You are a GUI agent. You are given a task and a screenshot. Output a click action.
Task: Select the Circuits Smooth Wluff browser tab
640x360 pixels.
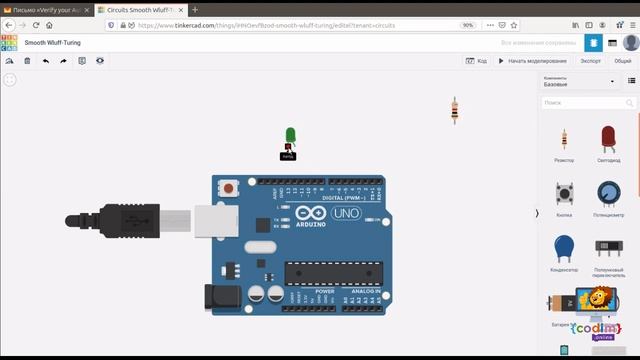(x=140, y=10)
